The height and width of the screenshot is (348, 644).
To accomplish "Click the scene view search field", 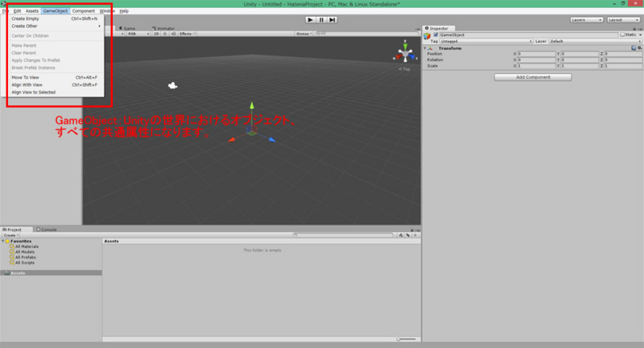I will (365, 34).
